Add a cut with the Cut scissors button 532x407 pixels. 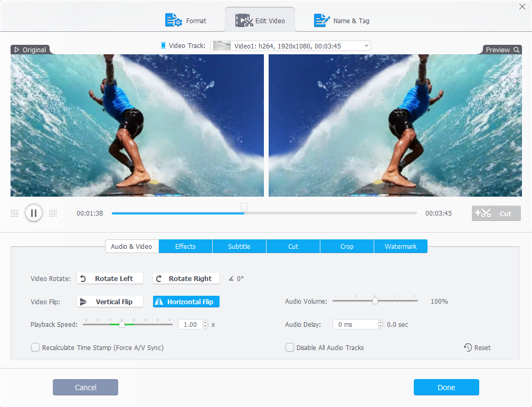(496, 214)
